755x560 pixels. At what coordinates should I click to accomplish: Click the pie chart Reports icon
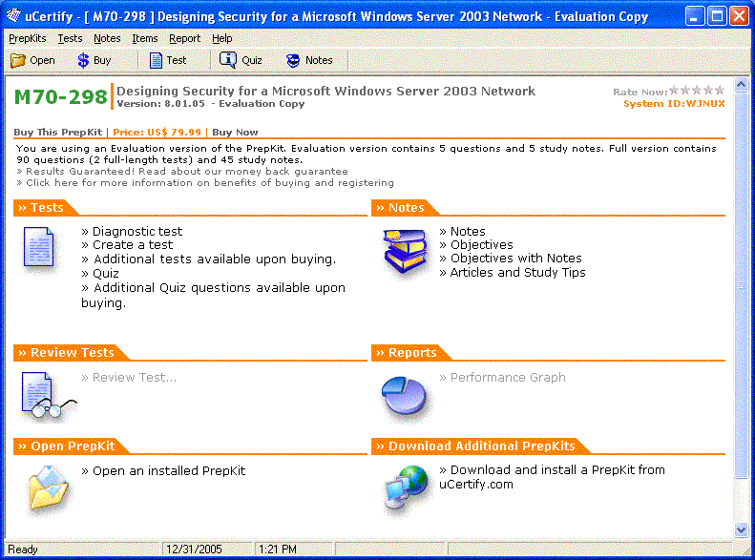(404, 396)
